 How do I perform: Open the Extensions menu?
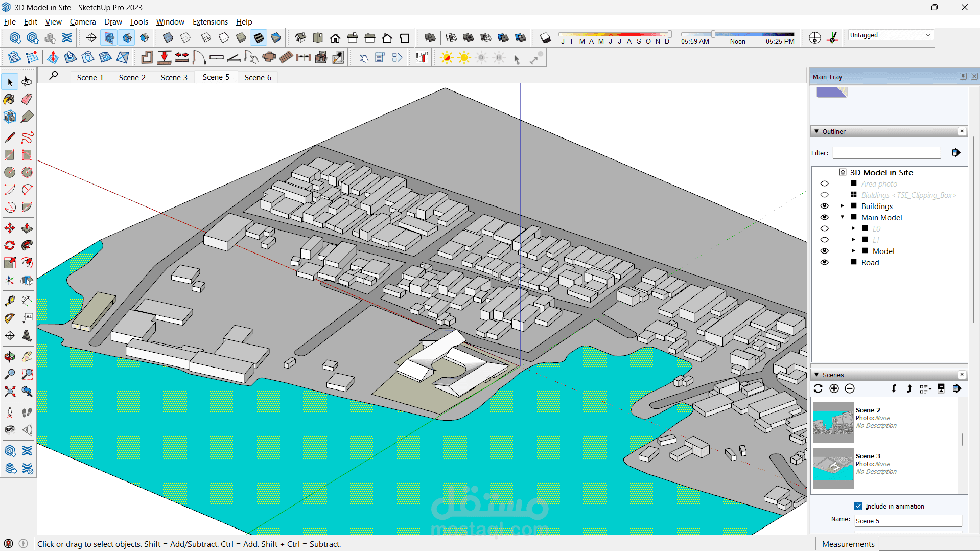click(210, 22)
